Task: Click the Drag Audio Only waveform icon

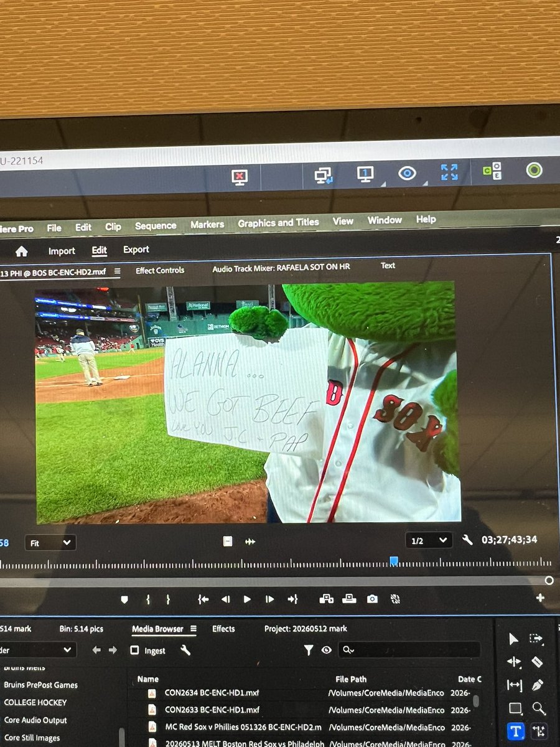Action: tap(250, 542)
